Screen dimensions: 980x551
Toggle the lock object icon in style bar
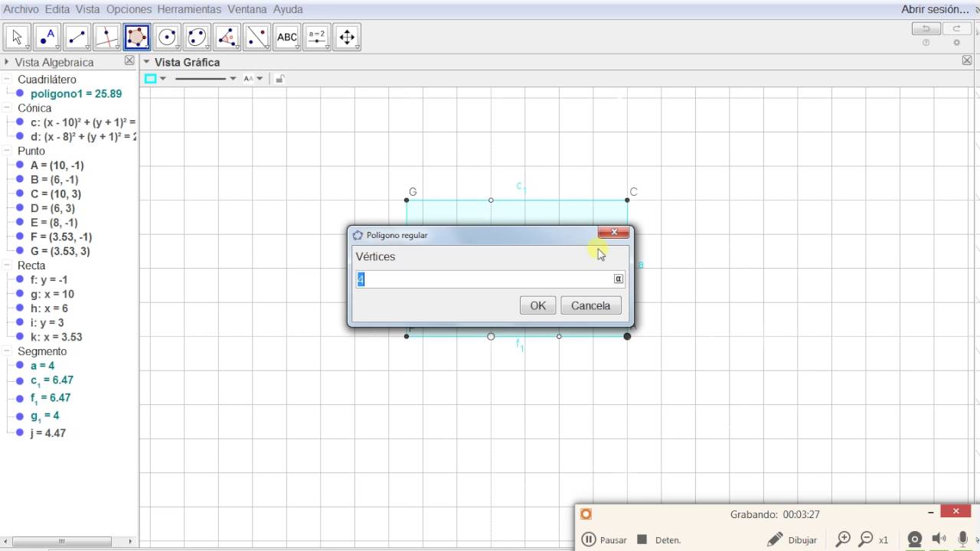[x=279, y=78]
